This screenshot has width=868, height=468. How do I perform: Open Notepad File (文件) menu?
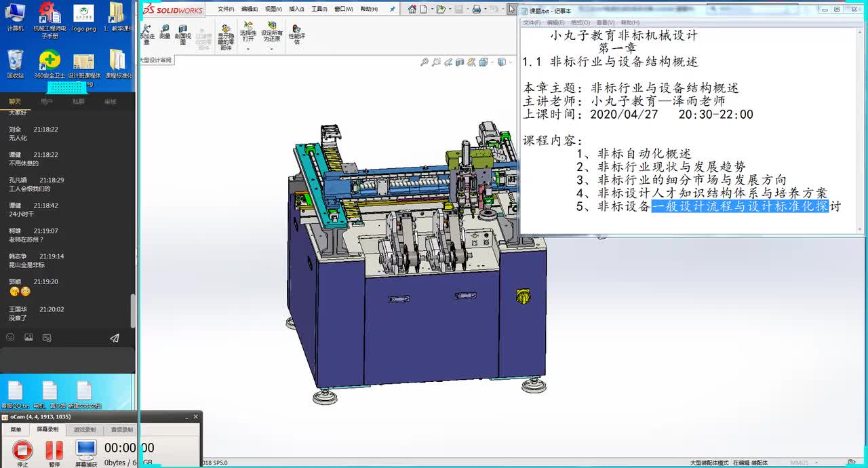coord(532,22)
